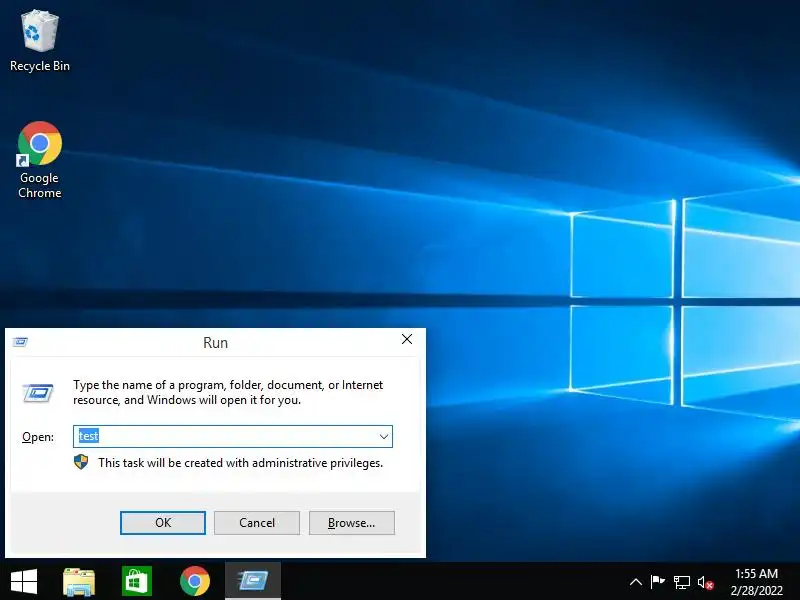The height and width of the screenshot is (600, 800).
Task: Select the Google Chrome desktop shortcut
Action: pyautogui.click(x=40, y=160)
